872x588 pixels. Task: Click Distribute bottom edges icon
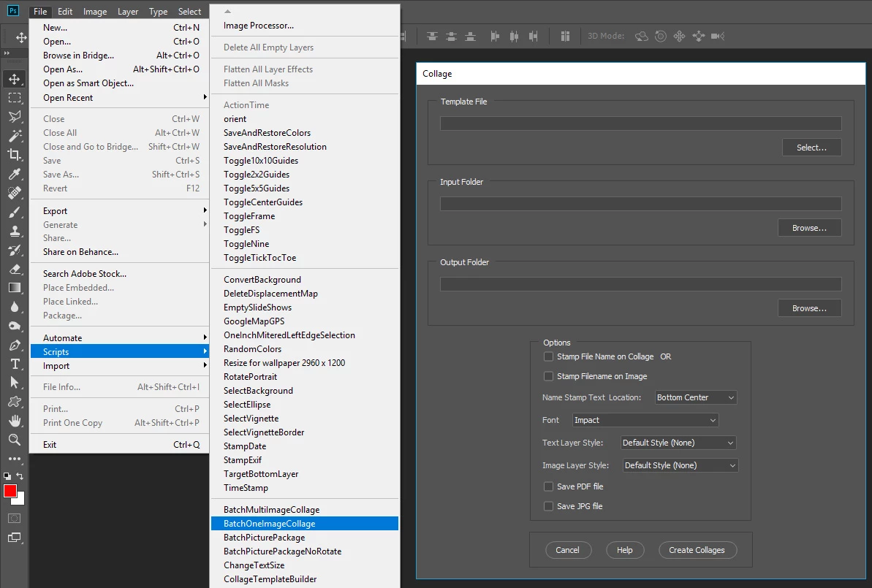coord(471,36)
